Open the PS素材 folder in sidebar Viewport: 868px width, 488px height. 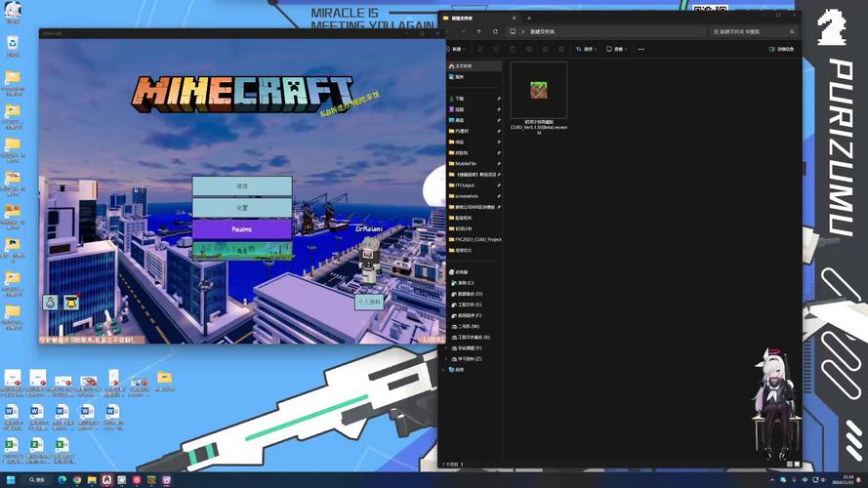point(474,131)
